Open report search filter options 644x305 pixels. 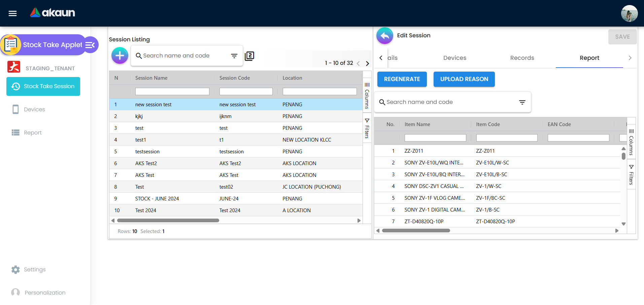(x=522, y=102)
